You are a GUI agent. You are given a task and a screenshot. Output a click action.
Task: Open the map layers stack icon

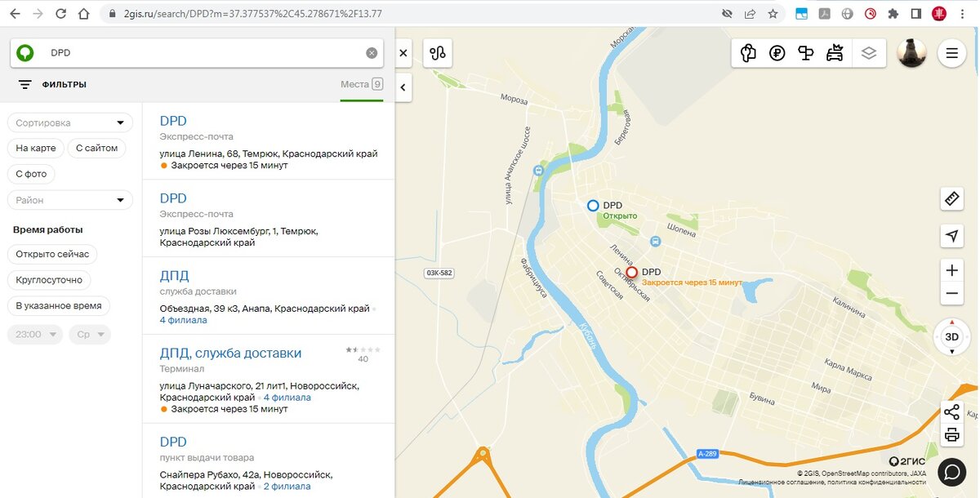869,53
